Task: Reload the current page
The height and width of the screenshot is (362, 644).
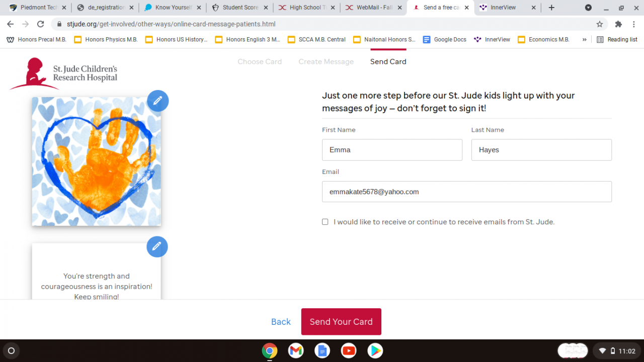Action: click(x=41, y=24)
